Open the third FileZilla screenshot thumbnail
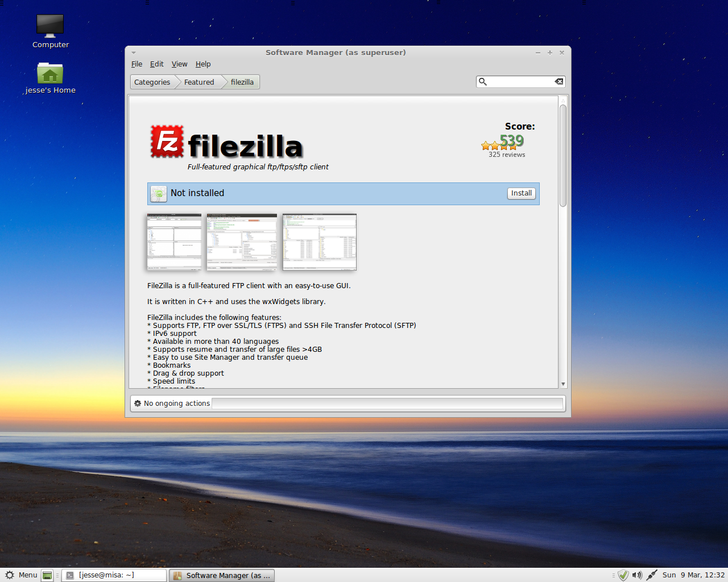728x582 pixels. [x=320, y=242]
